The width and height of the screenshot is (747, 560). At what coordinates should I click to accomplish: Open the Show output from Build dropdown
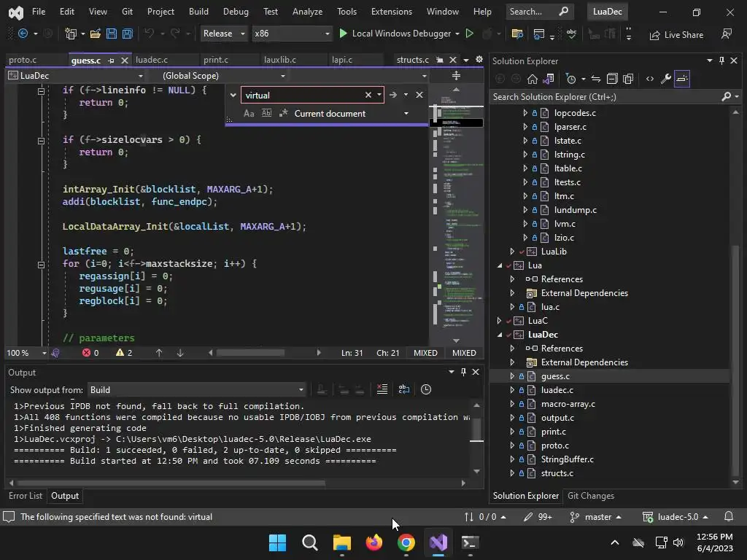point(196,390)
